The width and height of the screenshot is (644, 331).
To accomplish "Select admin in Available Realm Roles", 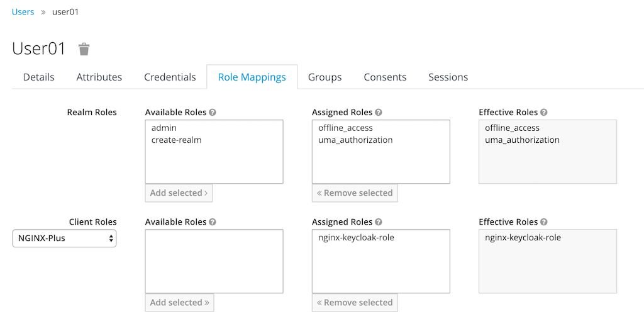I will (164, 128).
